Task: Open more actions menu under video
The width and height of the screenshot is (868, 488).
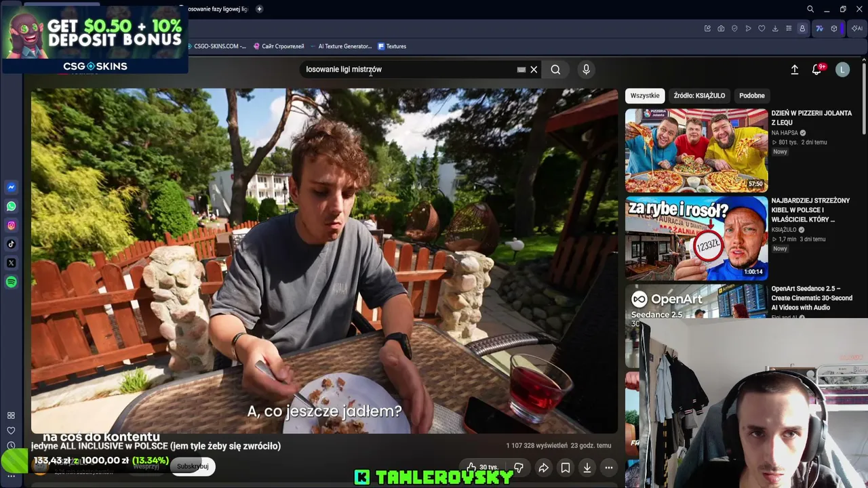Action: point(609,468)
